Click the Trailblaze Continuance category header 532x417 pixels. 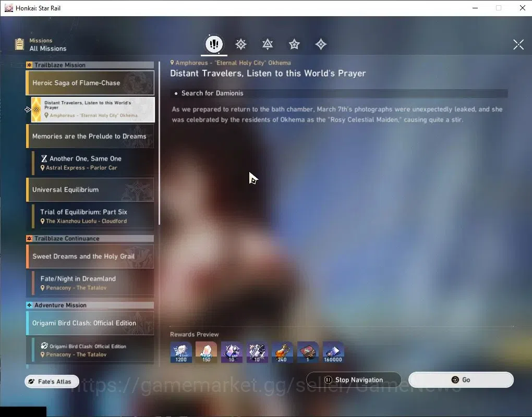tap(90, 238)
